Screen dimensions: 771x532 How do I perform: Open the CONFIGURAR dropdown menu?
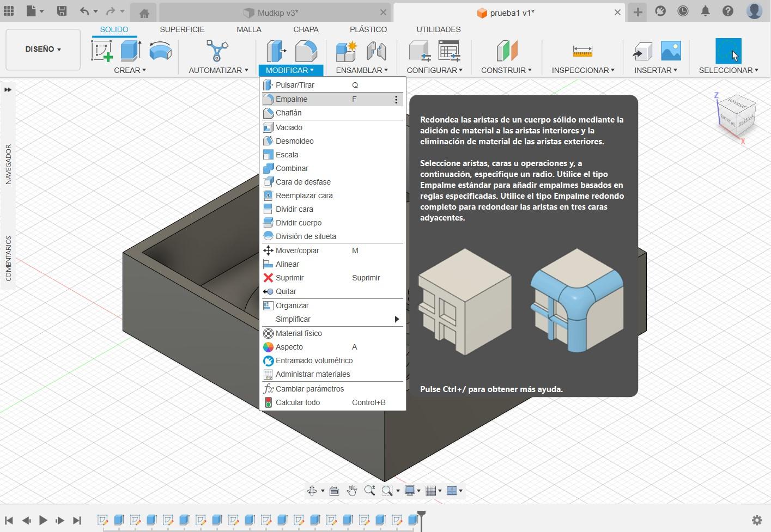pos(434,70)
